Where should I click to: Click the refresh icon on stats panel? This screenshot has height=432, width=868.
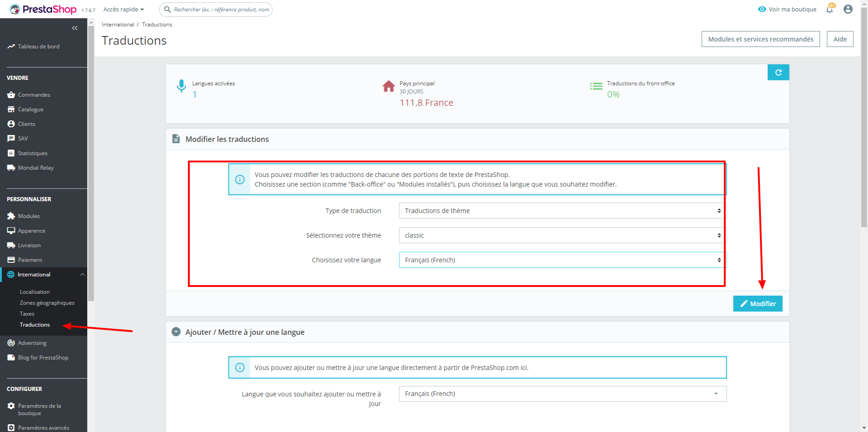(x=778, y=72)
